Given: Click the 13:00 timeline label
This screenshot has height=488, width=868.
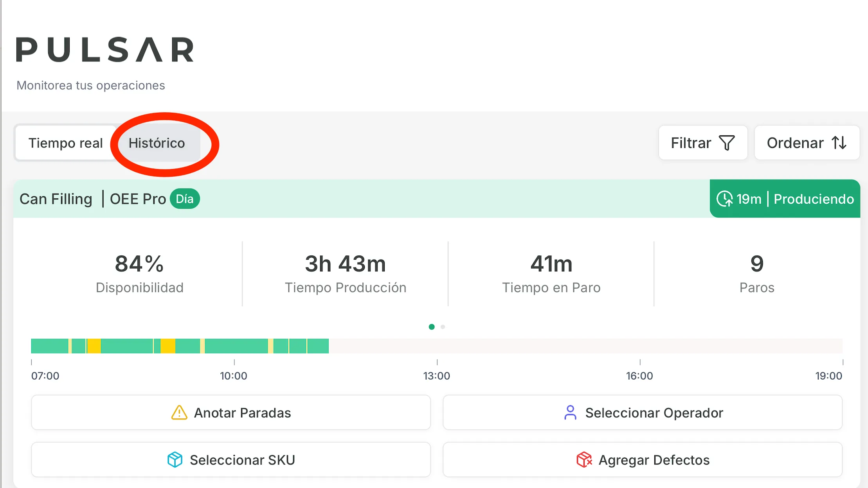Looking at the screenshot, I should [x=437, y=376].
